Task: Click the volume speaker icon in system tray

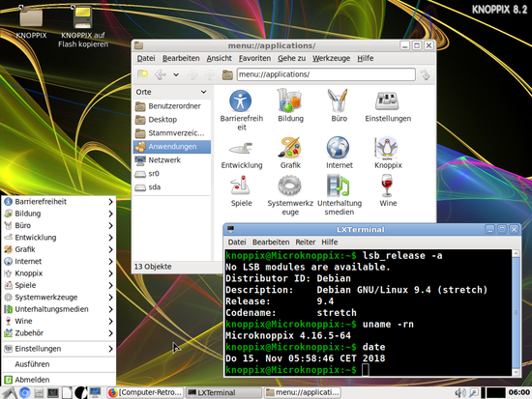Action: 460,393
